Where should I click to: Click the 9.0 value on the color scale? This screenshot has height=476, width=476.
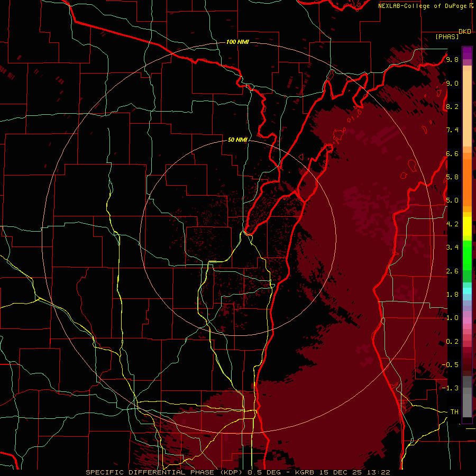[x=452, y=83]
